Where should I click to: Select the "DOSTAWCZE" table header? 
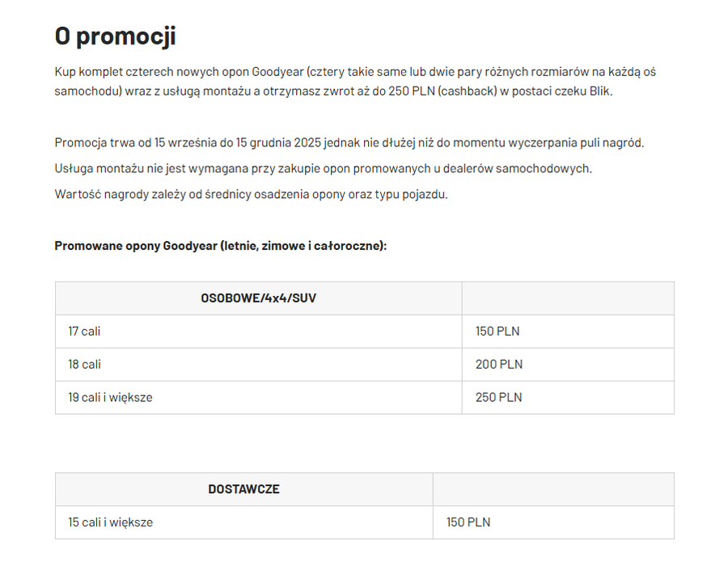[x=243, y=489]
